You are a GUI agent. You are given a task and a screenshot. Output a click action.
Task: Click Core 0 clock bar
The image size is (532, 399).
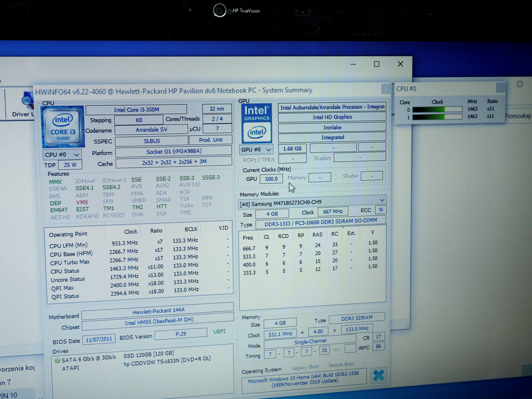(437, 110)
